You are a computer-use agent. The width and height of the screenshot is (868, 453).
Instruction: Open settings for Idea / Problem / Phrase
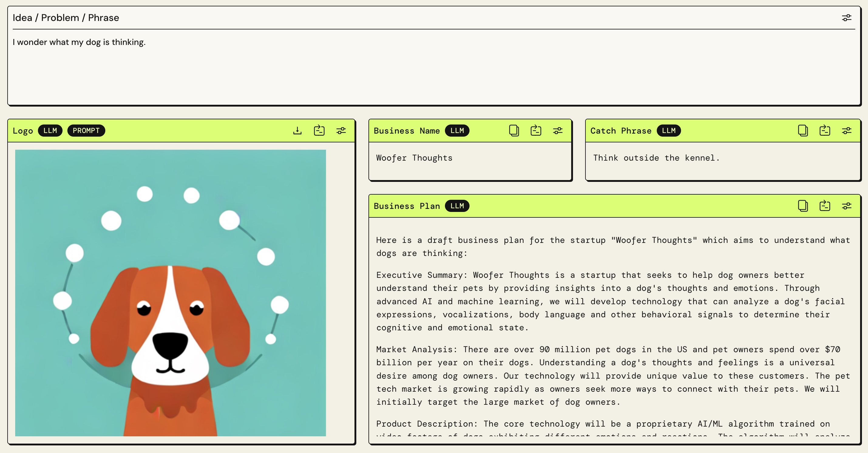coord(846,18)
